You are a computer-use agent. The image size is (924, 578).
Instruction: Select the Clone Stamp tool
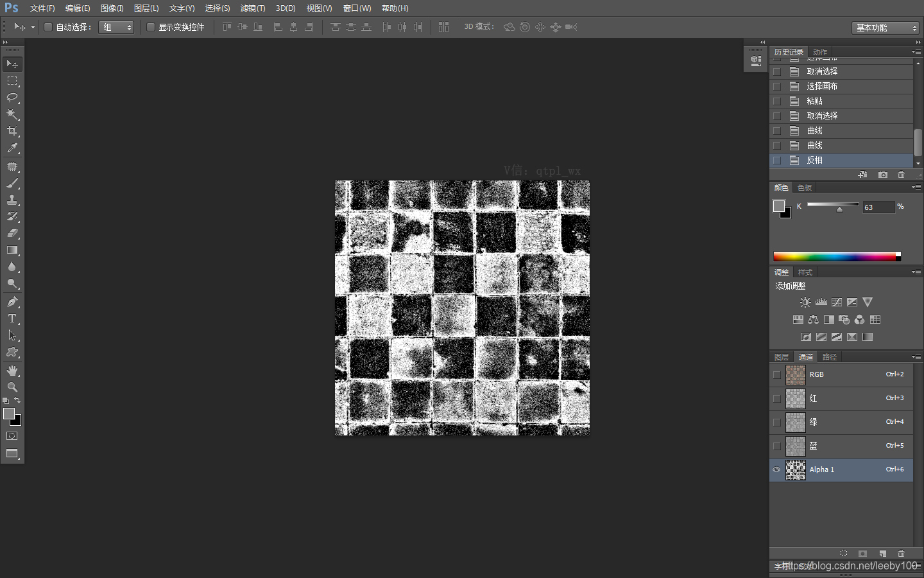[12, 200]
